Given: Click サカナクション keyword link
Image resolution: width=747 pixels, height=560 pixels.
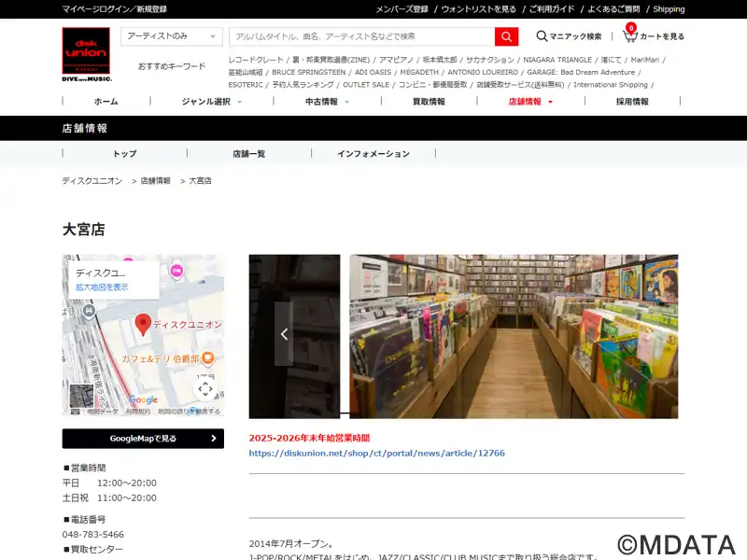Looking at the screenshot, I should point(489,60).
